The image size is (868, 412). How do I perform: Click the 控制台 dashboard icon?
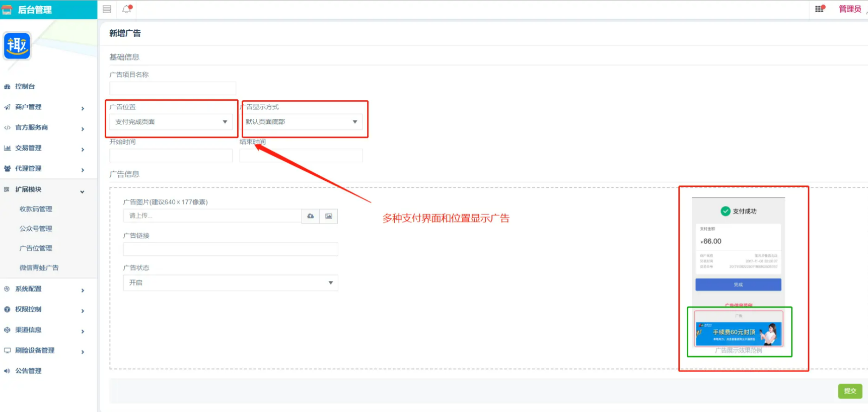tap(7, 87)
